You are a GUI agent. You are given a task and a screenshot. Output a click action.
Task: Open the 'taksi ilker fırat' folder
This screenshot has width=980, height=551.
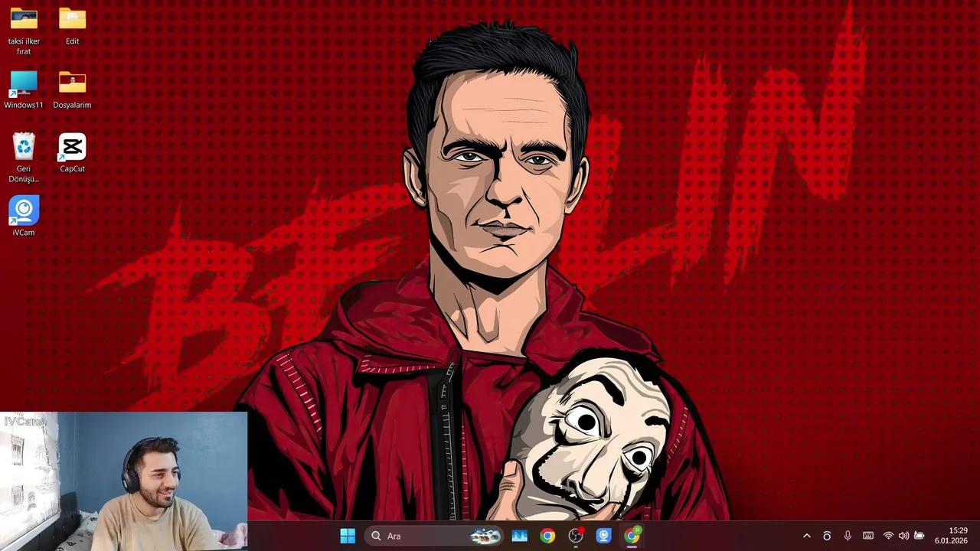24,31
